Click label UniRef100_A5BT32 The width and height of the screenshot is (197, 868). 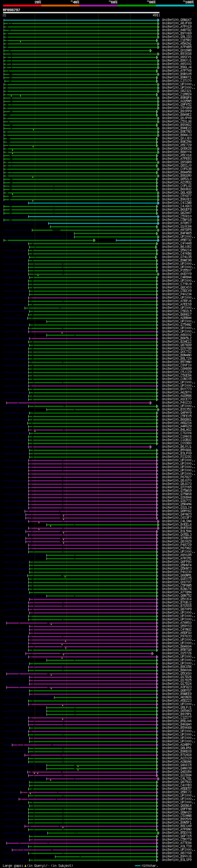177,240
